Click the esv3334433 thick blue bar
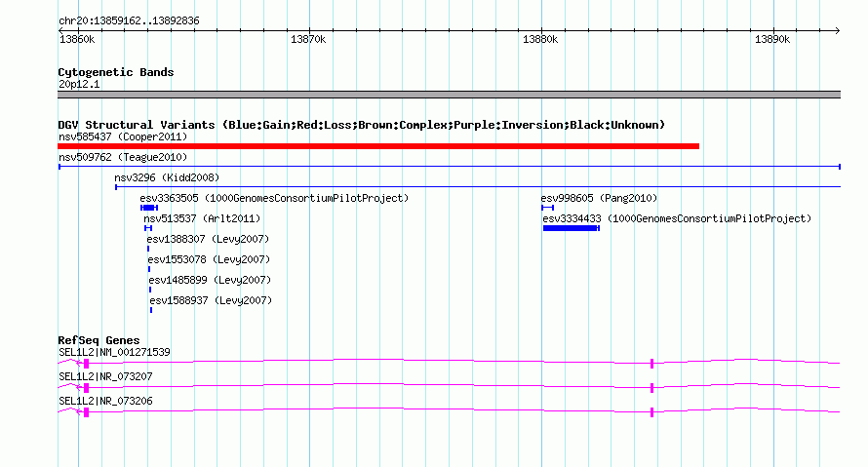868x467 pixels. (x=571, y=228)
